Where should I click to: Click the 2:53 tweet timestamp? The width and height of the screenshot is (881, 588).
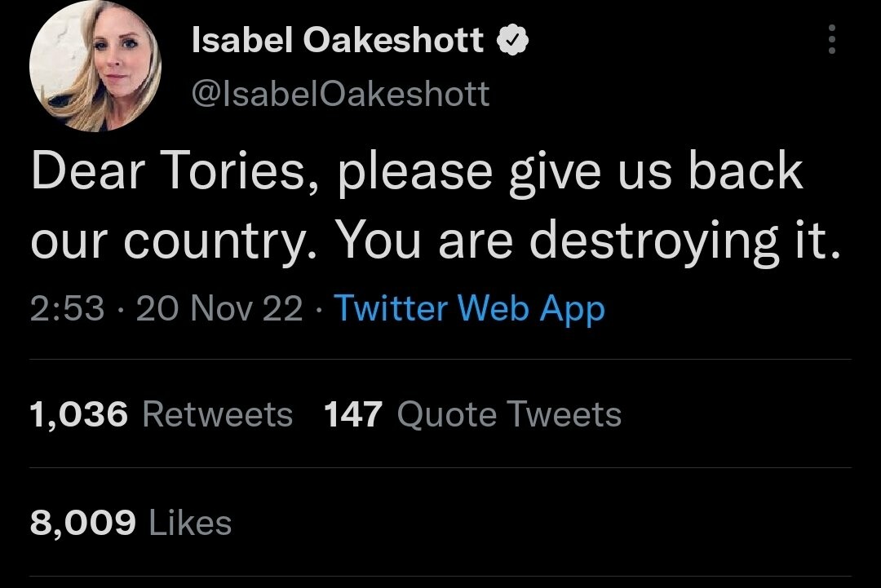[67, 308]
